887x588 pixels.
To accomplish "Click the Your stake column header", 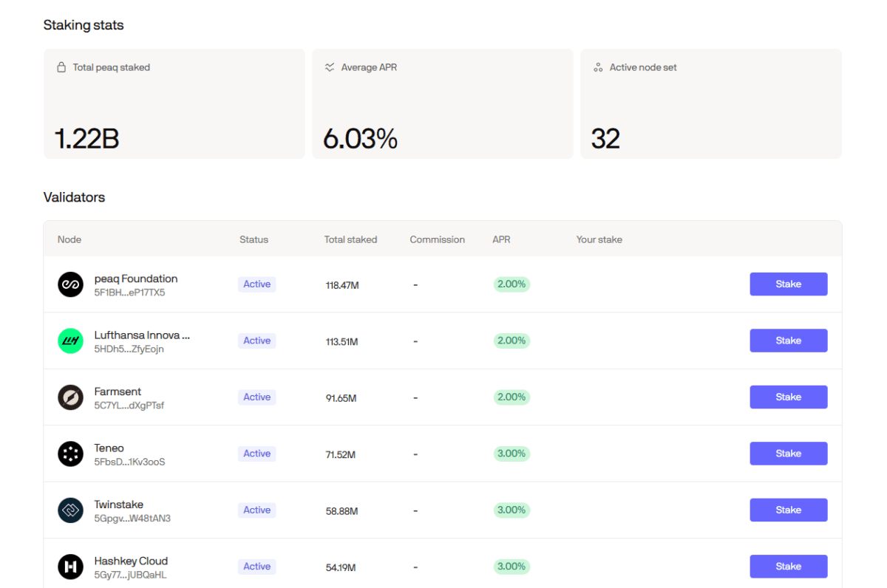I will (x=599, y=239).
